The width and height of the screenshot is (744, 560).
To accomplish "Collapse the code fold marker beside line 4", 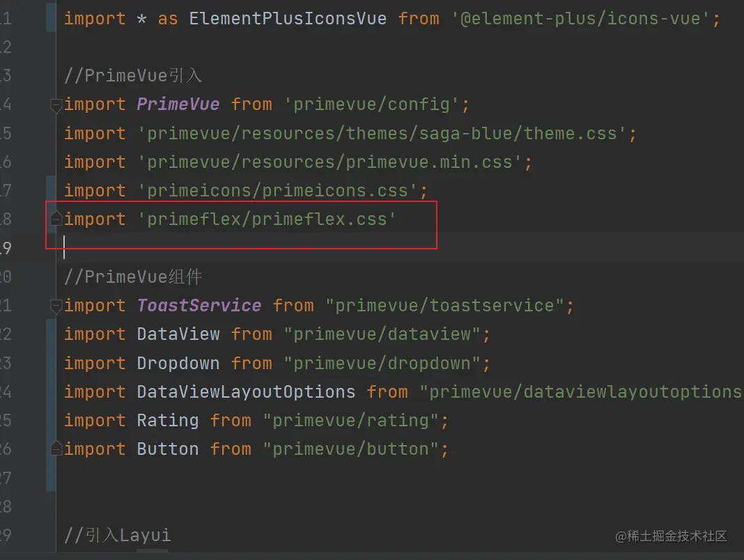I will (56, 106).
